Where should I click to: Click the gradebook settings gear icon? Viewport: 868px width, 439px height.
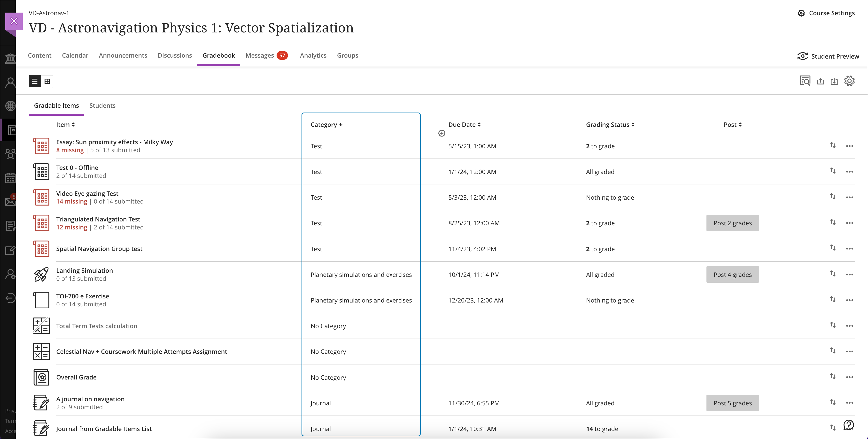850,81
